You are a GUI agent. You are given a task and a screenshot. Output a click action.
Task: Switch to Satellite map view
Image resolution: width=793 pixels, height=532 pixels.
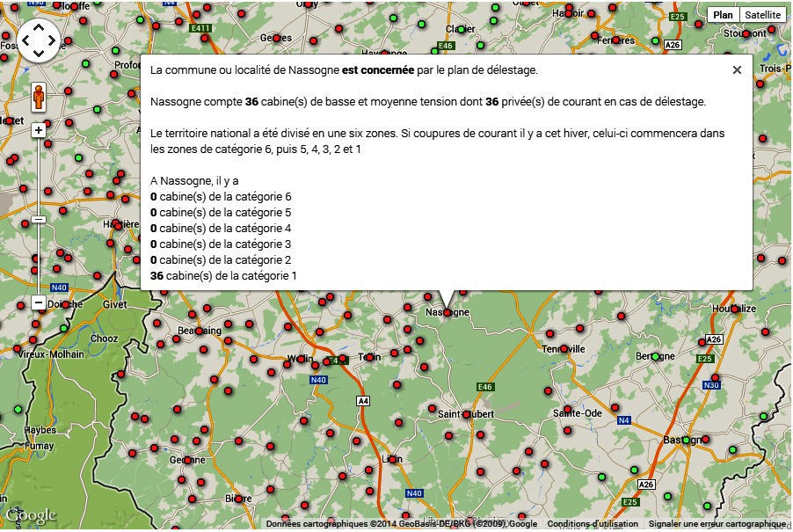tap(762, 15)
